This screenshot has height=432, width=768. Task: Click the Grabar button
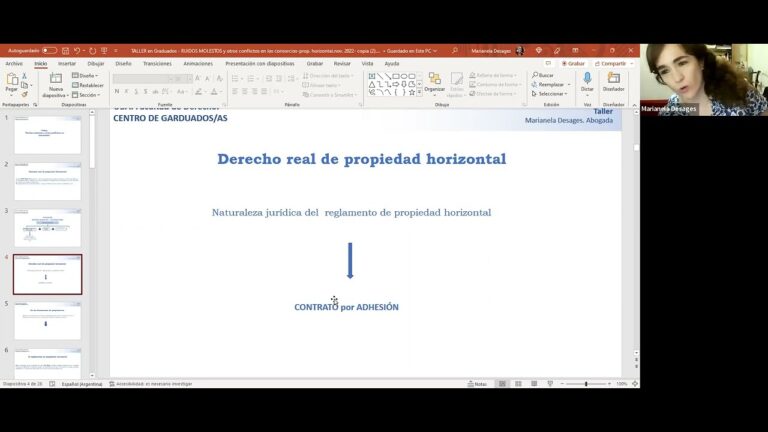573,63
